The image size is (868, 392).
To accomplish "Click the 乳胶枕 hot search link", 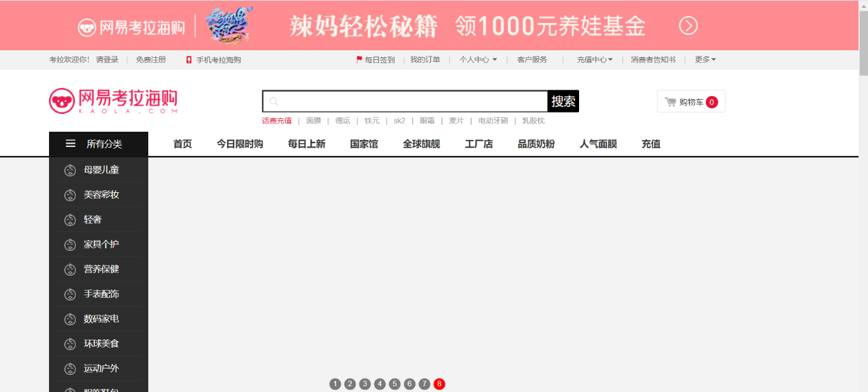I will click(x=533, y=120).
